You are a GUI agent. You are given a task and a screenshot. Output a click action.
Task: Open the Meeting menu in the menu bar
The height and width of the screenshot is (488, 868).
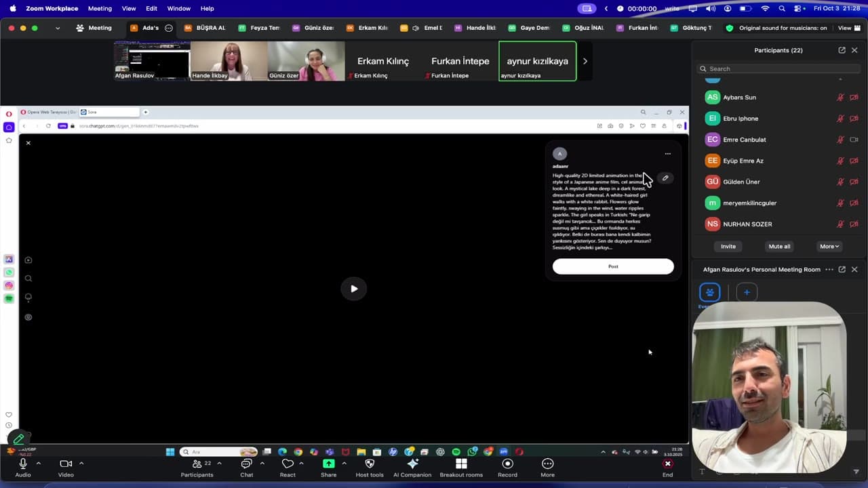100,9
